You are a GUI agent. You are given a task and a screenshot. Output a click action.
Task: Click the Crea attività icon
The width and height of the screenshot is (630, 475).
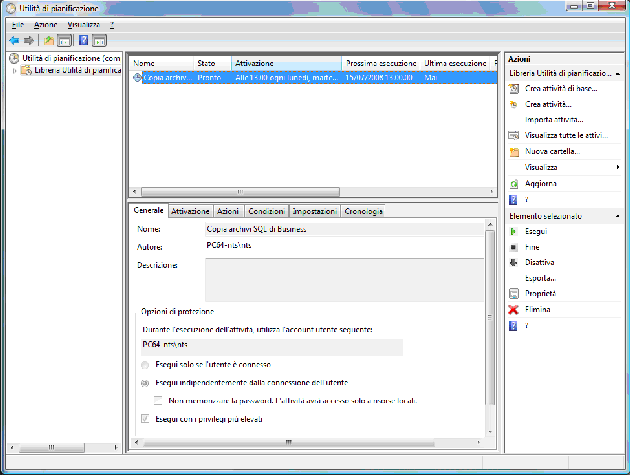pyautogui.click(x=513, y=104)
